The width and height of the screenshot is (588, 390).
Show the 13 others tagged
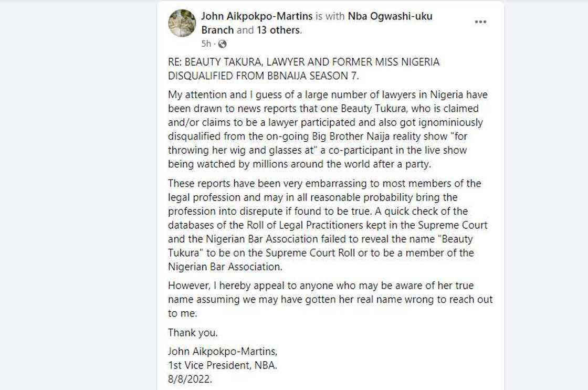[x=278, y=30]
